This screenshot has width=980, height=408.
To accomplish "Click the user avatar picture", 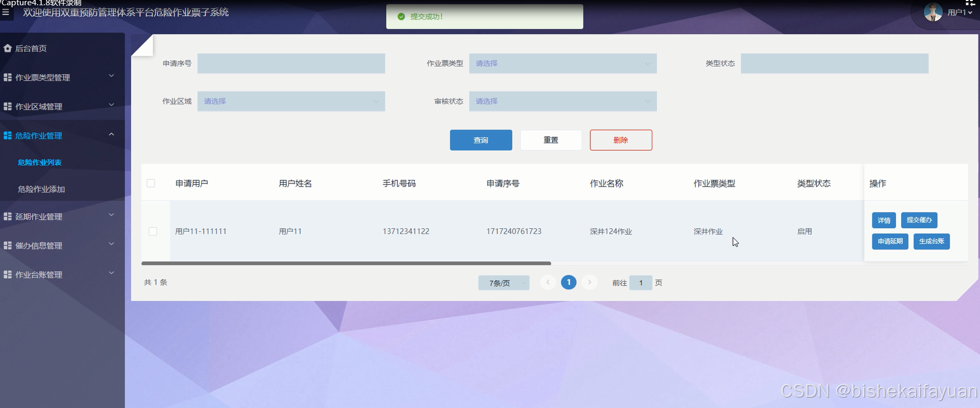I will [x=933, y=12].
